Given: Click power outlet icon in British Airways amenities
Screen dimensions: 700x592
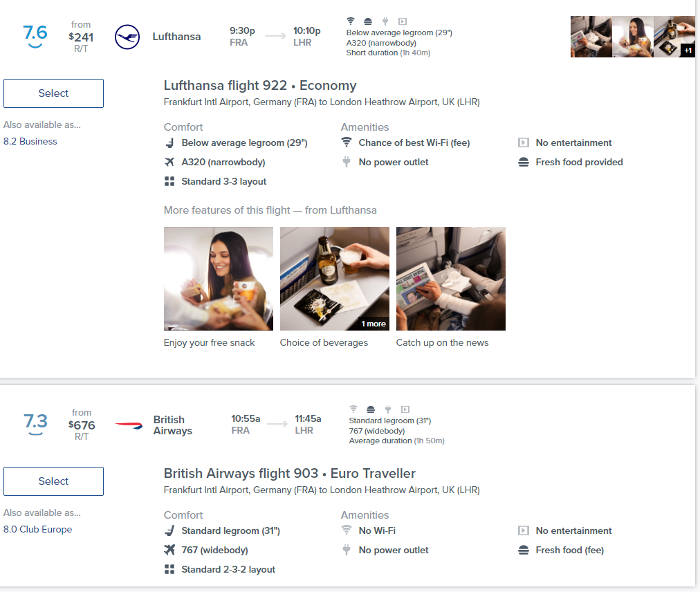Looking at the screenshot, I should (347, 550).
